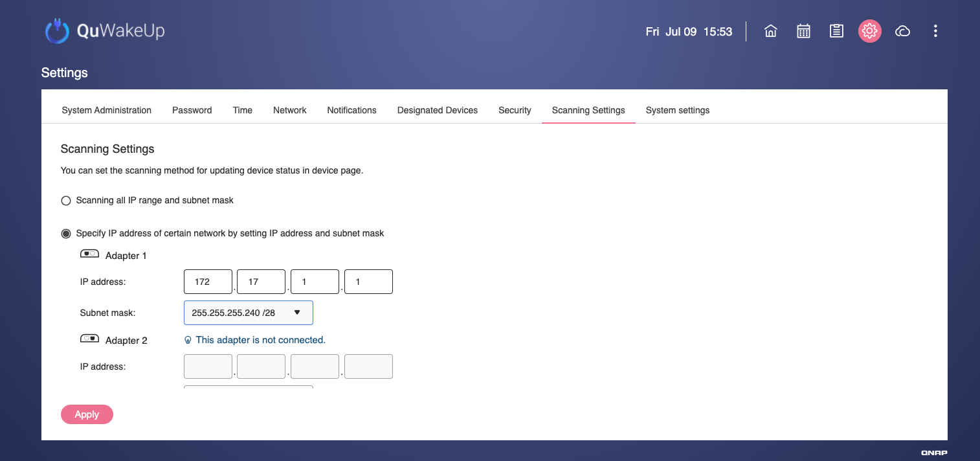Click the QuWakeUp logo icon
This screenshot has width=980, height=461.
pyautogui.click(x=57, y=31)
